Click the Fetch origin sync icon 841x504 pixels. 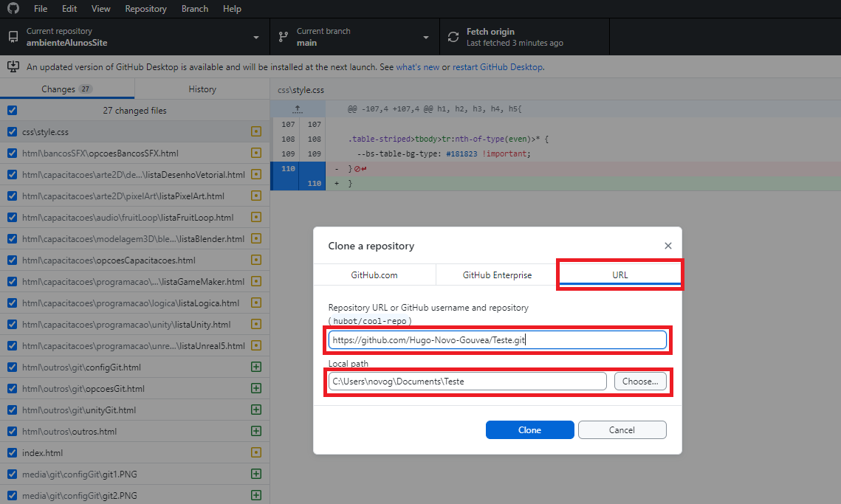coord(453,37)
